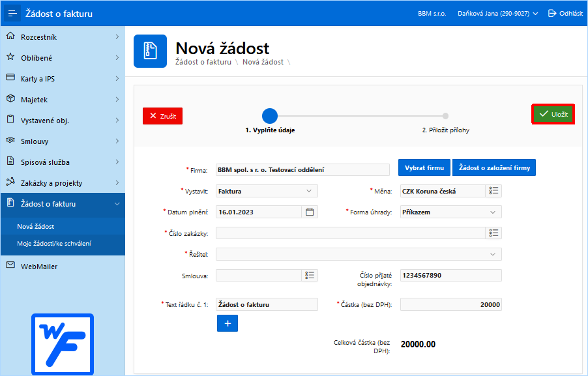Click the Číslo přijaté objednávky field
This screenshot has width=588, height=376.
450,276
